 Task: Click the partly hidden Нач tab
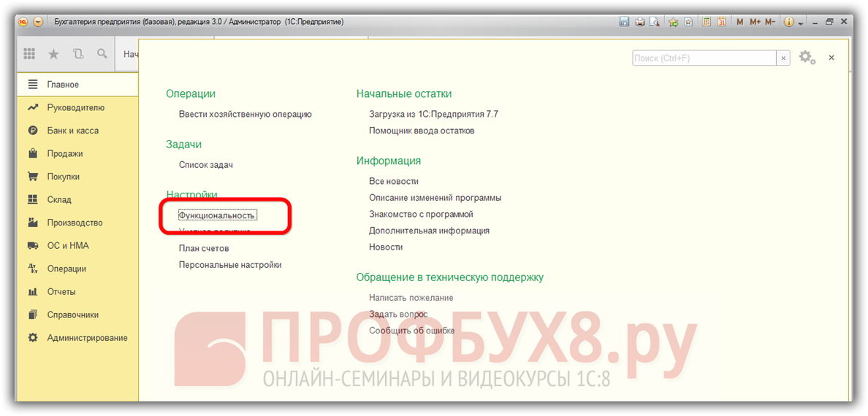tap(130, 54)
